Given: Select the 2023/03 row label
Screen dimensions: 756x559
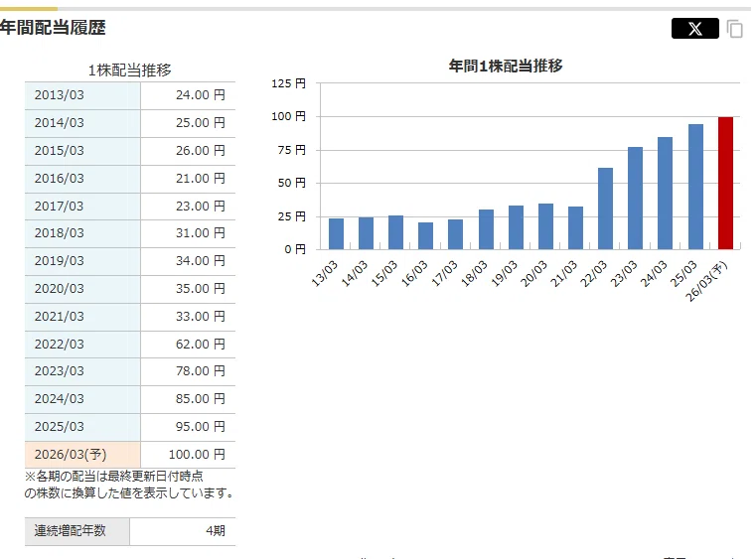Looking at the screenshot, I should 60,371.
